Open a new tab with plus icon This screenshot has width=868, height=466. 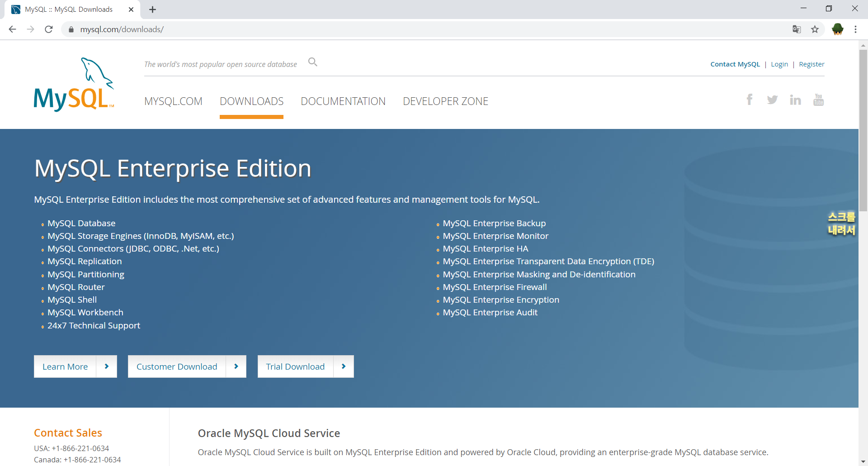point(153,10)
